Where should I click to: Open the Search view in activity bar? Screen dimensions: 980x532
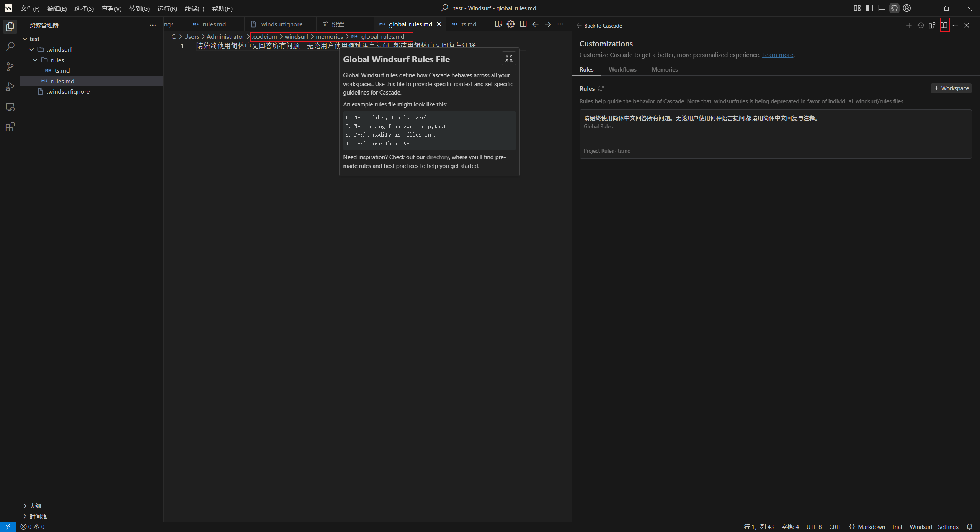[10, 47]
